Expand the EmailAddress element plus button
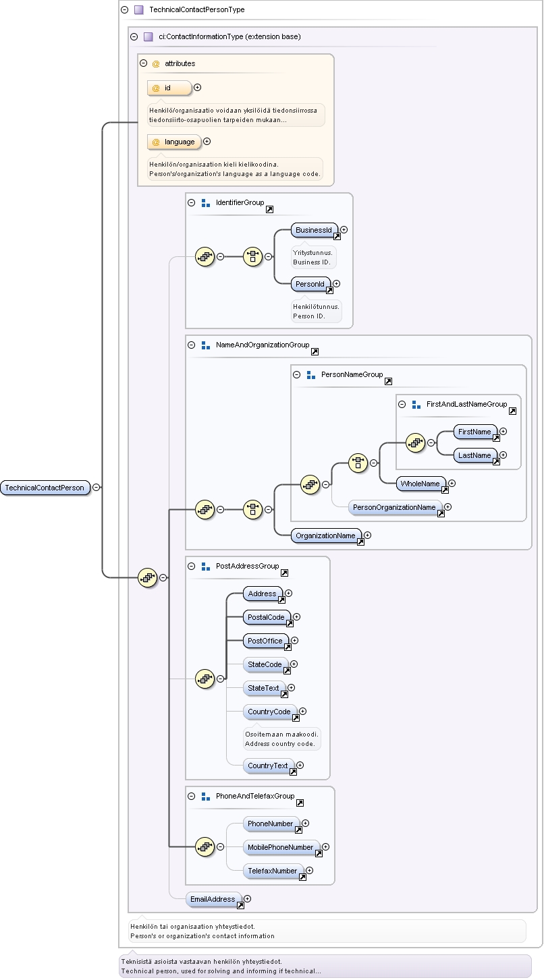This screenshot has height=980, width=544. click(247, 898)
